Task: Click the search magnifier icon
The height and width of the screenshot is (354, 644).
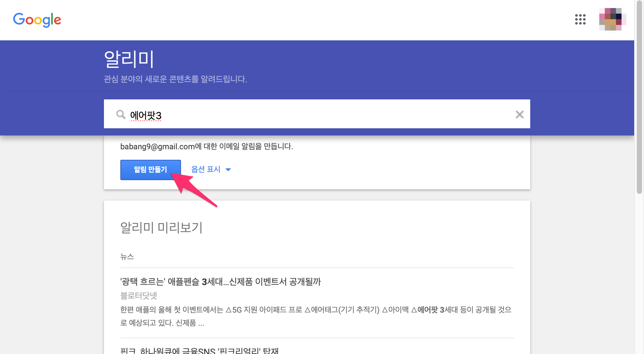Action: point(121,115)
